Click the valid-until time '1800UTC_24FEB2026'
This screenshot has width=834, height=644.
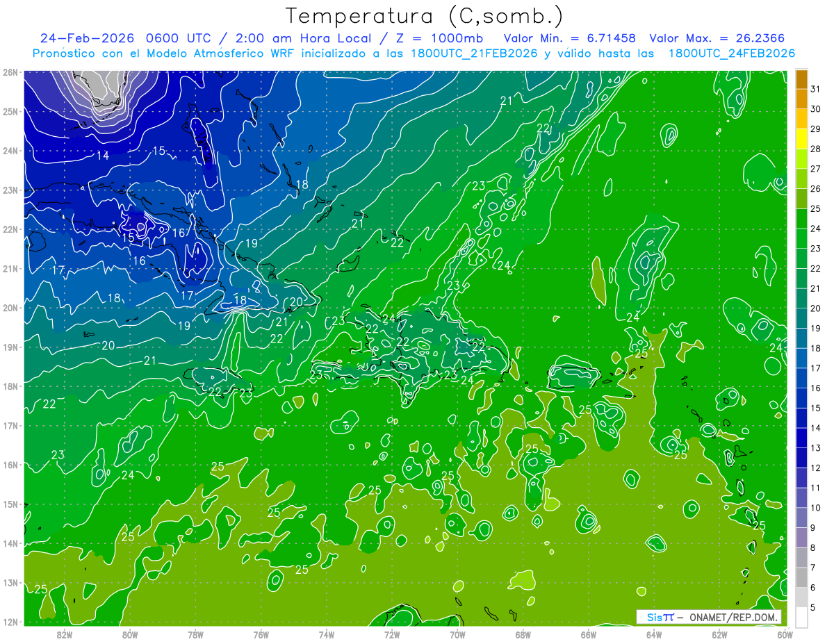pos(731,53)
